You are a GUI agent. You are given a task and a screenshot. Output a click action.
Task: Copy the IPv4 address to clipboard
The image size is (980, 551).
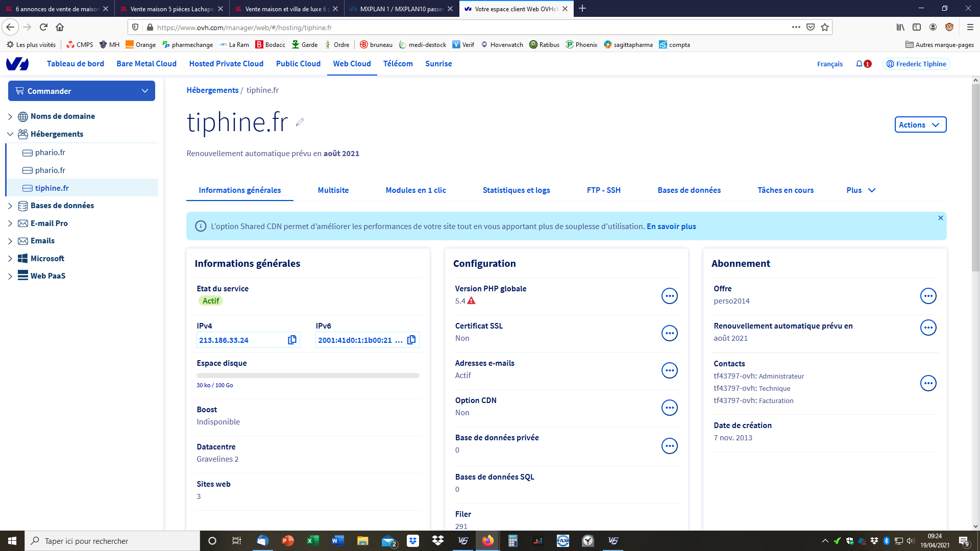(292, 340)
